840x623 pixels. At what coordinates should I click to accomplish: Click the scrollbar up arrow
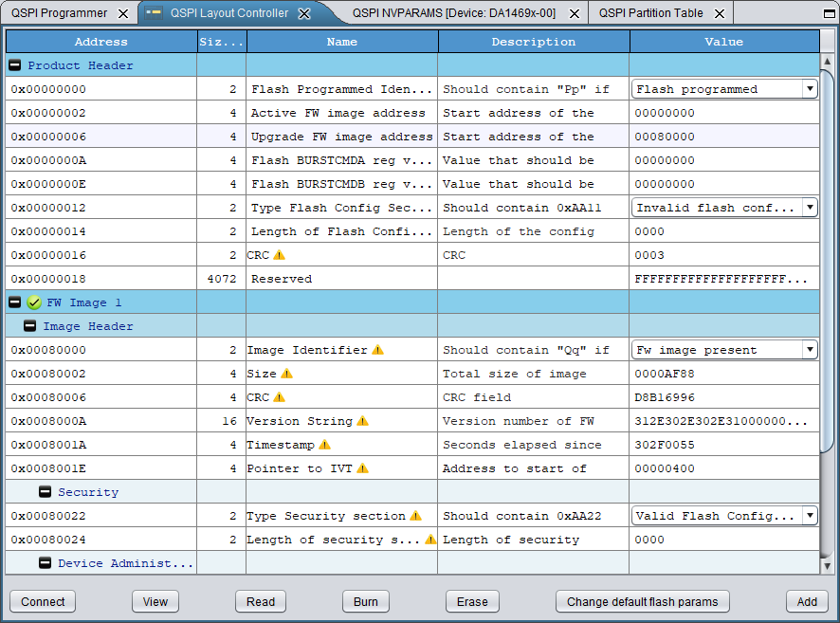tap(827, 62)
